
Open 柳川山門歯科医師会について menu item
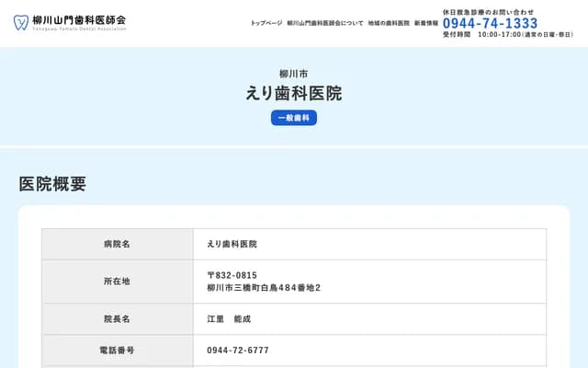[x=325, y=22]
